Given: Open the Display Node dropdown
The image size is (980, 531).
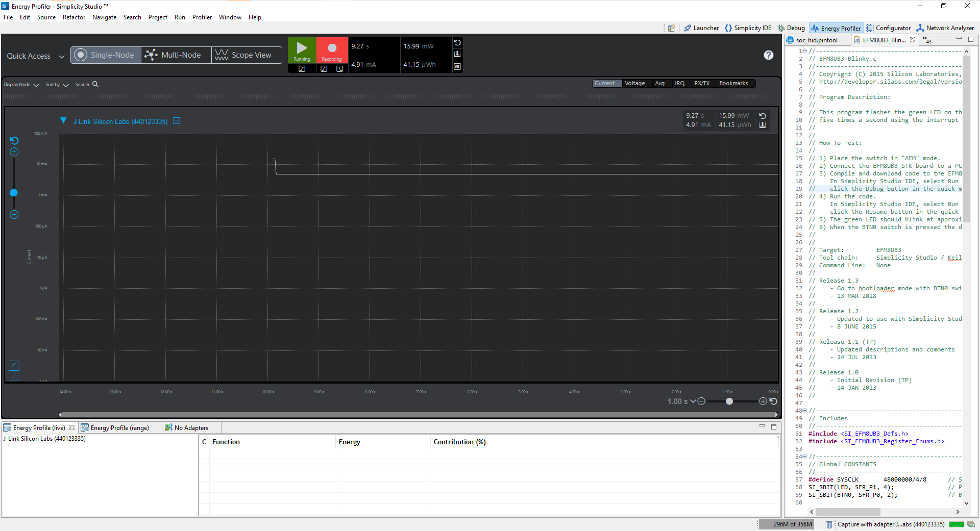Looking at the screenshot, I should tap(20, 84).
